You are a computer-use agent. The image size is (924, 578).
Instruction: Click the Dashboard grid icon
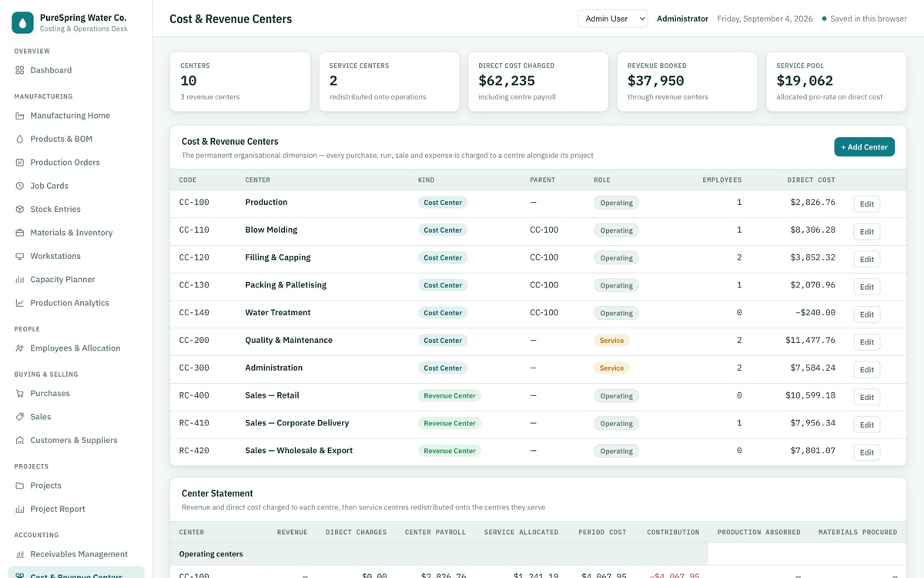[x=20, y=70]
